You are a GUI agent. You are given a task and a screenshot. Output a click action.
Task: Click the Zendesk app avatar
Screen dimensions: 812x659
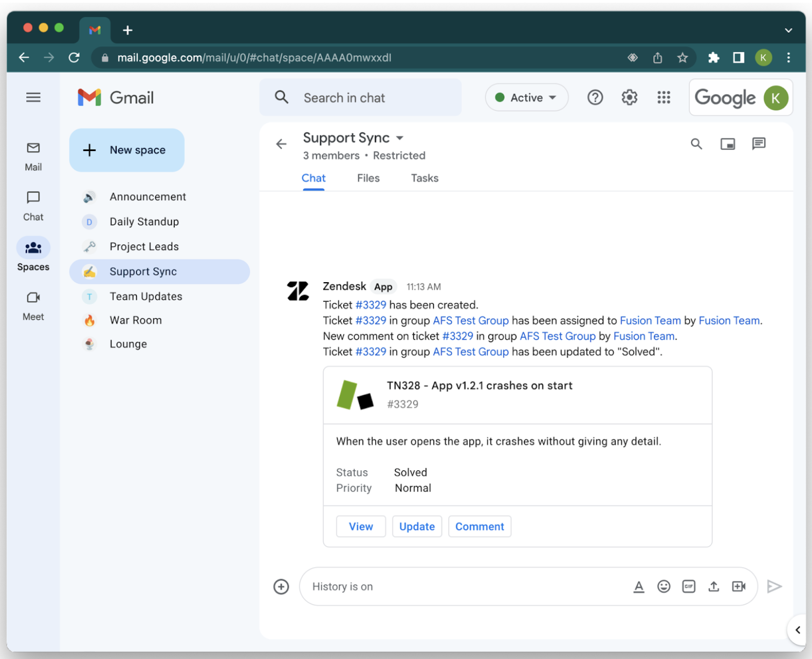298,291
